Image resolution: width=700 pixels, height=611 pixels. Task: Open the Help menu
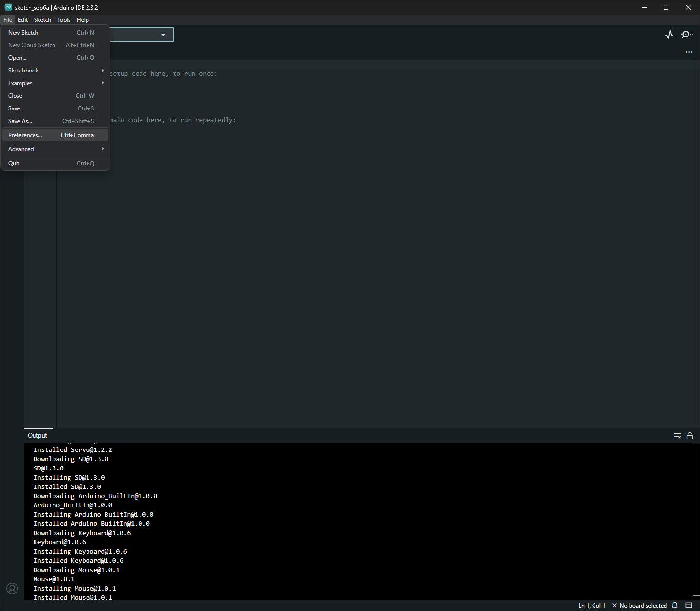[83, 20]
